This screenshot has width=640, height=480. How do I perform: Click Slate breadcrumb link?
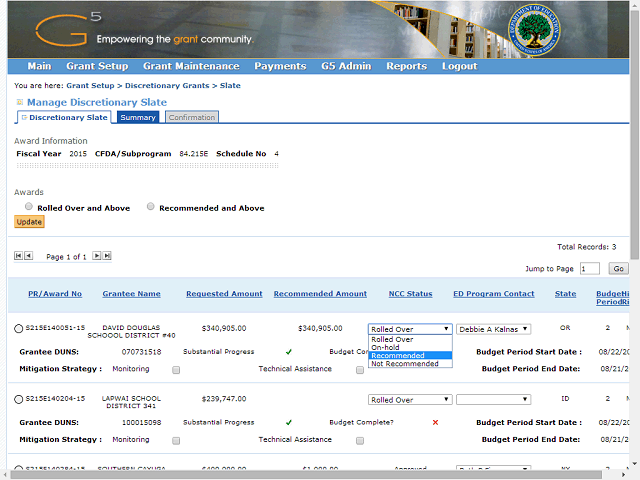point(230,86)
